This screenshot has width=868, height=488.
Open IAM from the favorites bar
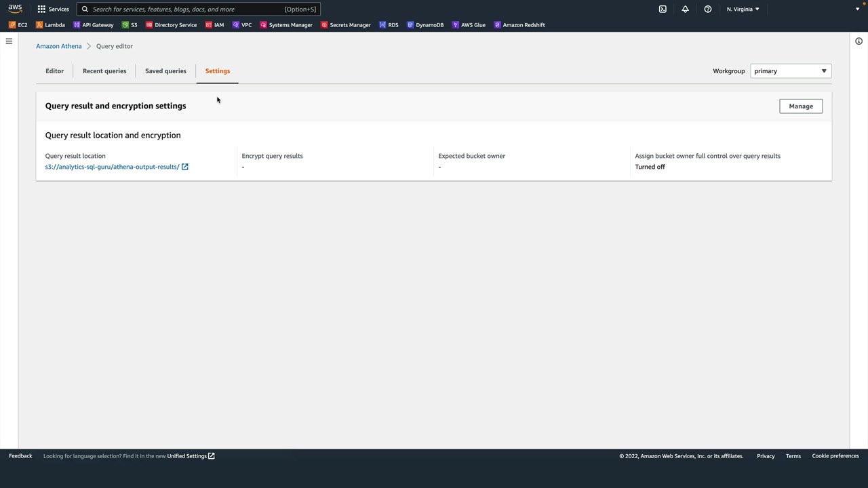coord(215,25)
